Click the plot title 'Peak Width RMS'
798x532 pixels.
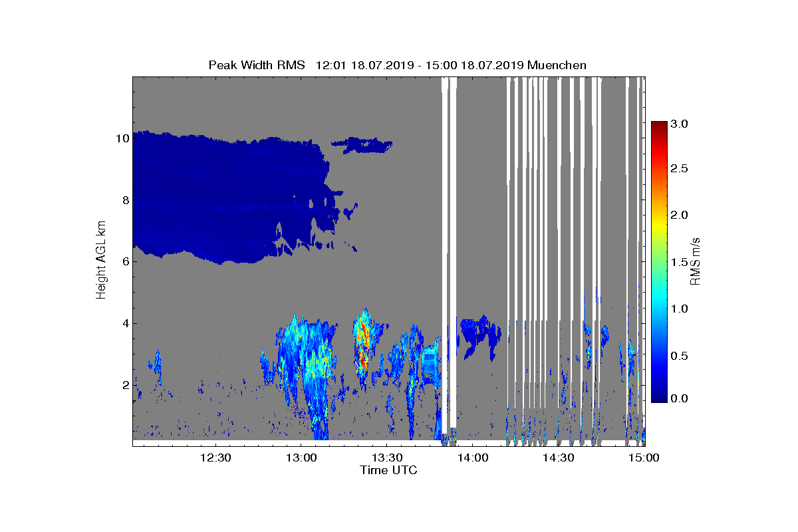(x=257, y=65)
